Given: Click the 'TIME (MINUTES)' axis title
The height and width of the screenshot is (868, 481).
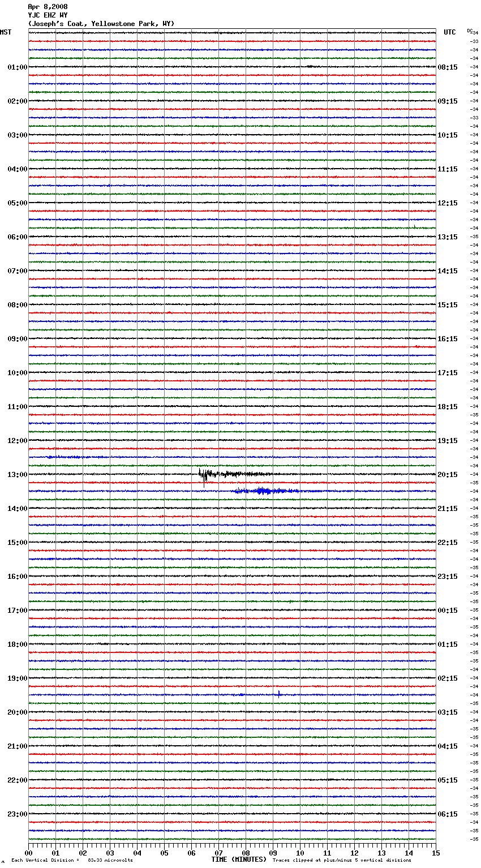Looking at the screenshot, I should coord(239,860).
